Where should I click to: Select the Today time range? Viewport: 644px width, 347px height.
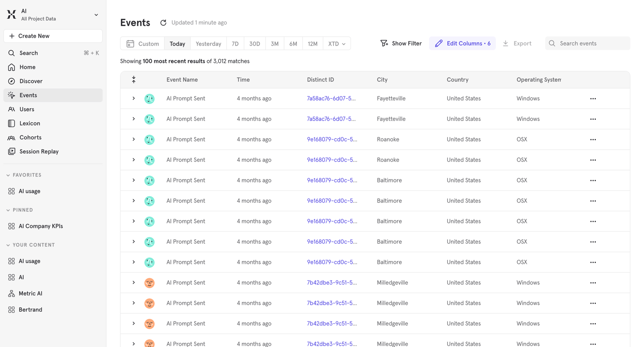pyautogui.click(x=177, y=43)
